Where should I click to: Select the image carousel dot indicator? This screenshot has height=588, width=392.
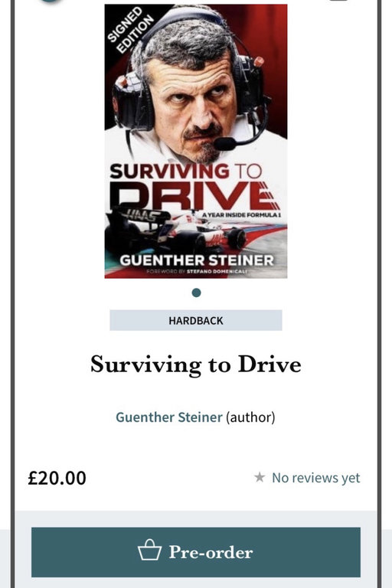[196, 292]
